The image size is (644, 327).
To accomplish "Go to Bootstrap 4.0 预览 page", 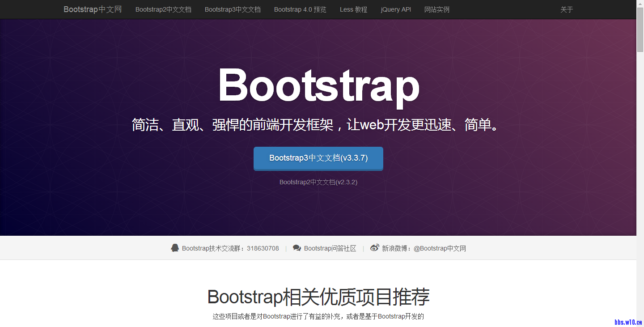I will pos(300,9).
